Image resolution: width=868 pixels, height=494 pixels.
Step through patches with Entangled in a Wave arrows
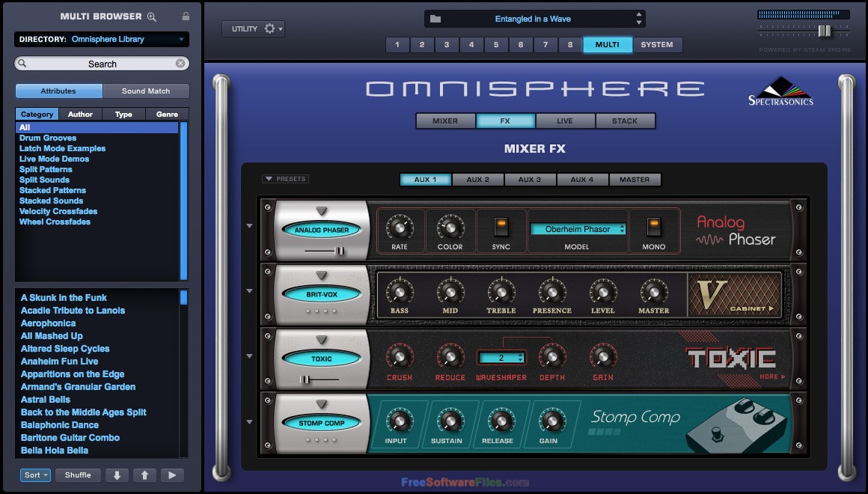(639, 19)
